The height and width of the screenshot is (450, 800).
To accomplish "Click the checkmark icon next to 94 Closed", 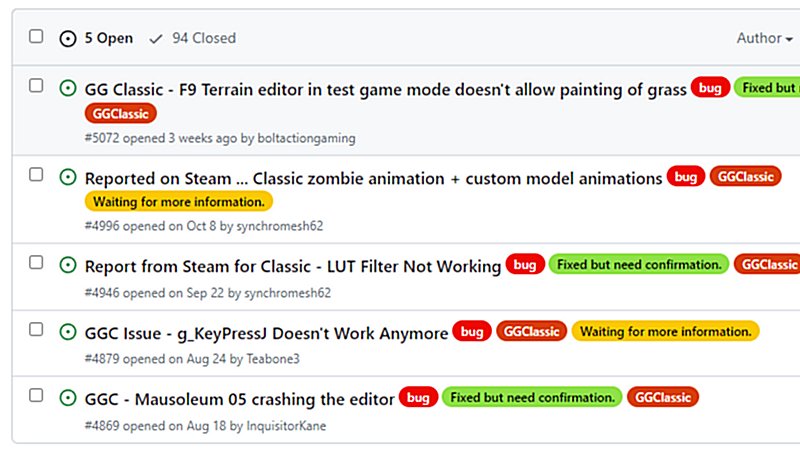I will click(x=155, y=38).
